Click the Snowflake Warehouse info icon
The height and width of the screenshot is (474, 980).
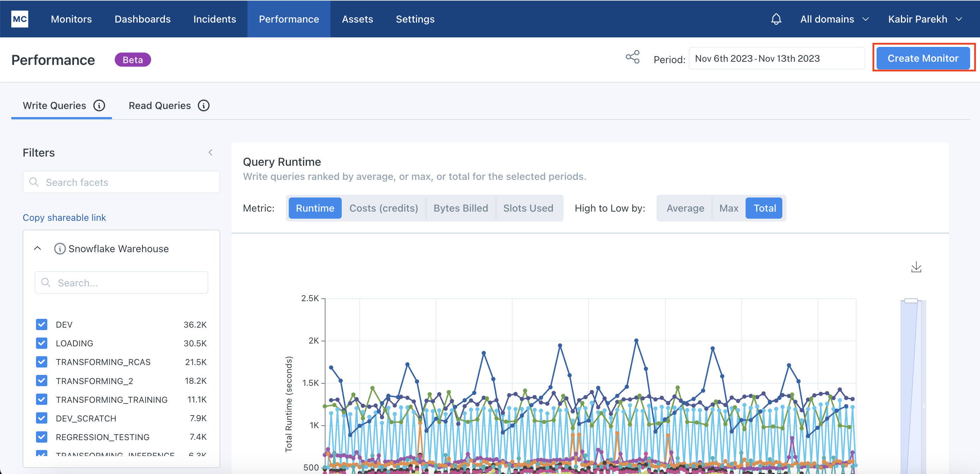(60, 249)
